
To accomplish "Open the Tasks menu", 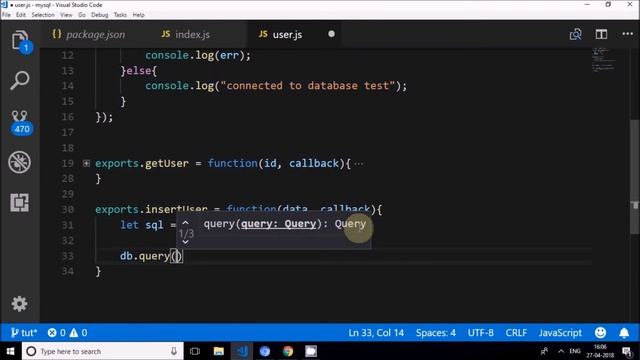I will [120, 15].
